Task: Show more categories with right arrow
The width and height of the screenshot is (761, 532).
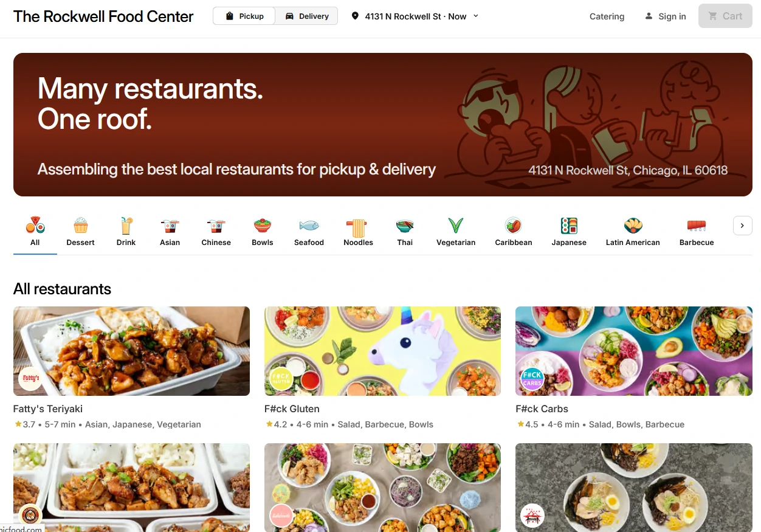Action: point(742,226)
